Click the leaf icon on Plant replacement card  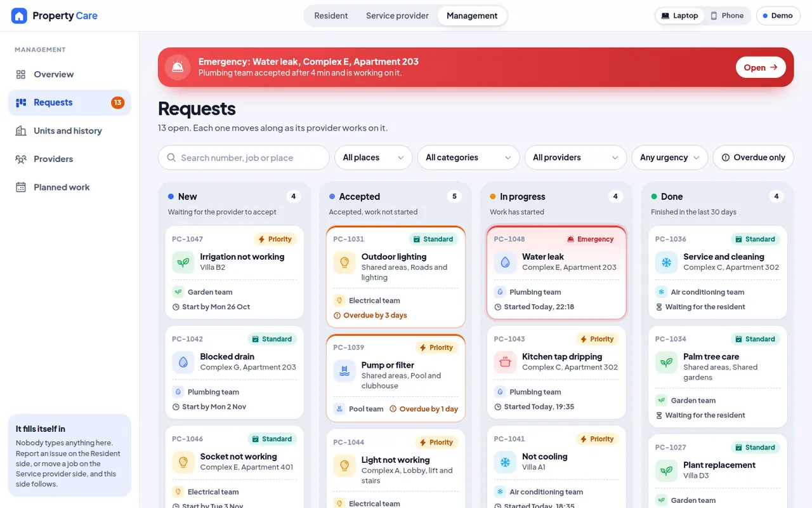point(666,471)
